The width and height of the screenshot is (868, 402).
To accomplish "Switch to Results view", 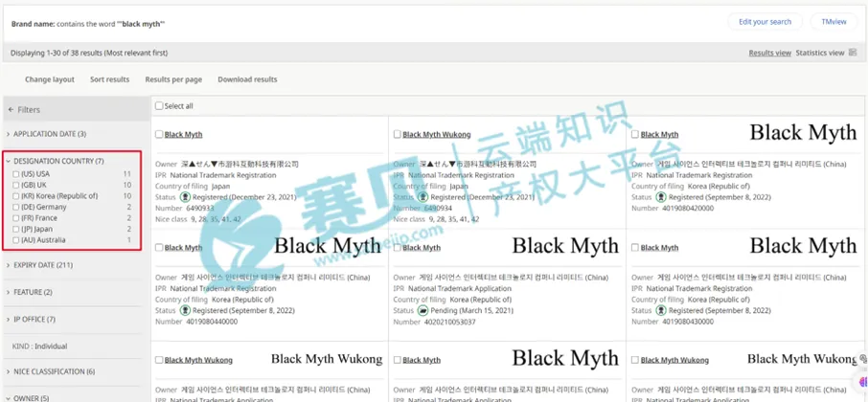I will pyautogui.click(x=770, y=53).
